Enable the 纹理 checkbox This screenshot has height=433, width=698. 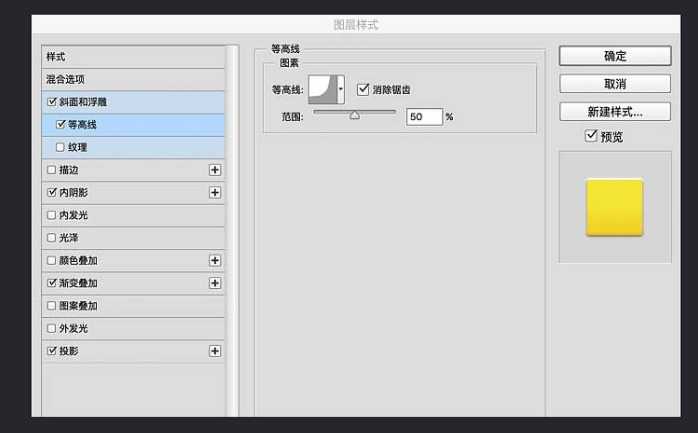point(60,147)
